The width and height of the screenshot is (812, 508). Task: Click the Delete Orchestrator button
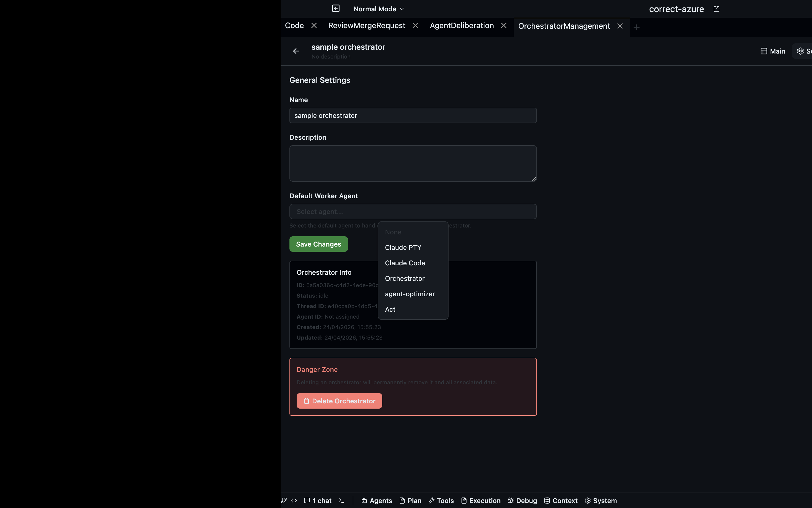[x=339, y=401]
